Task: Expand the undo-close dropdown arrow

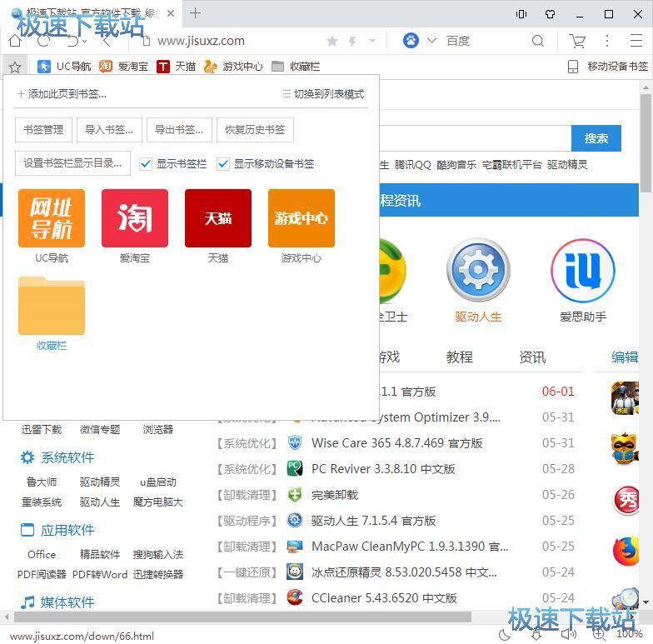Action: [85, 41]
